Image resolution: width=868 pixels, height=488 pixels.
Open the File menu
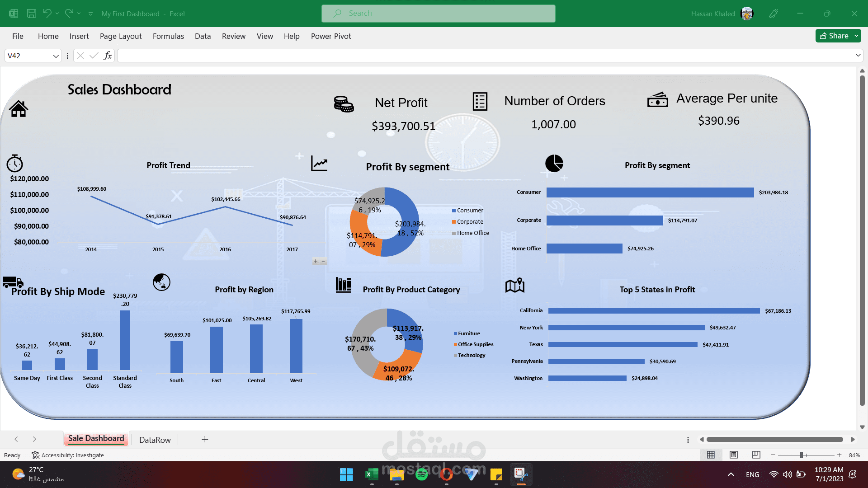(18, 36)
